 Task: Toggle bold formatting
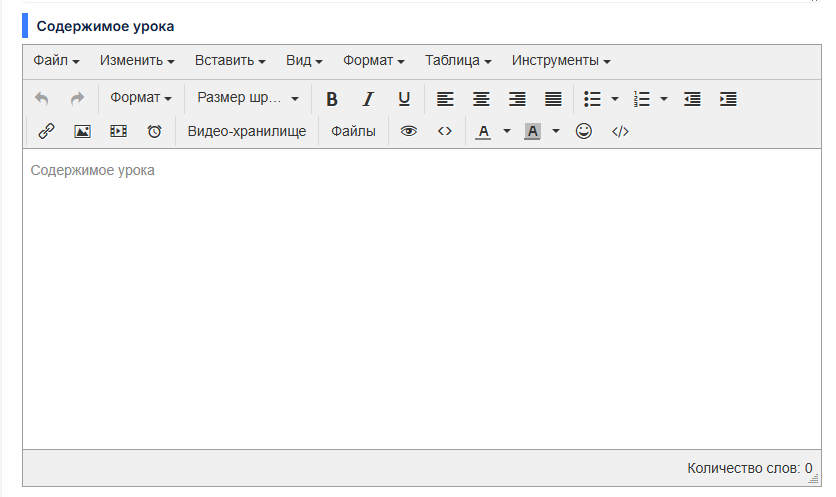(332, 99)
